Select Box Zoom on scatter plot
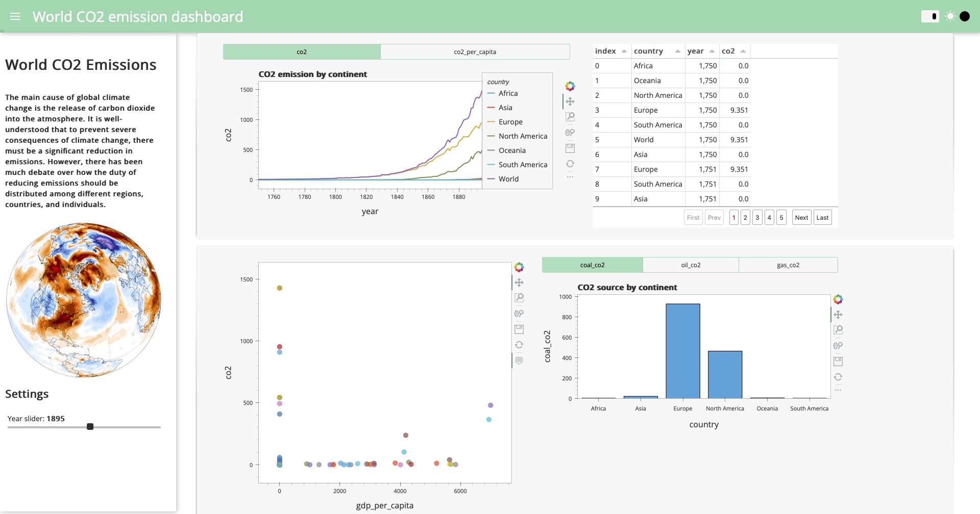The height and width of the screenshot is (514, 980). click(519, 298)
